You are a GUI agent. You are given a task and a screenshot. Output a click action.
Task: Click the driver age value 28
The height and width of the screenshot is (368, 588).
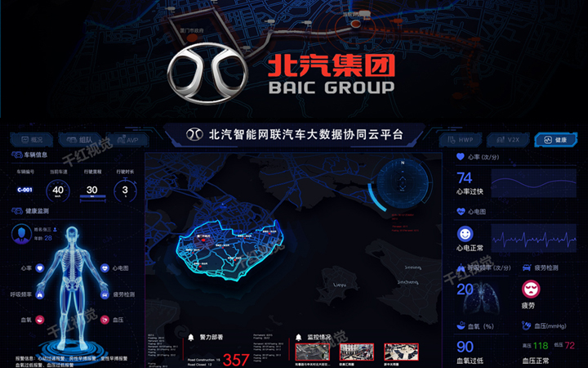pos(48,238)
